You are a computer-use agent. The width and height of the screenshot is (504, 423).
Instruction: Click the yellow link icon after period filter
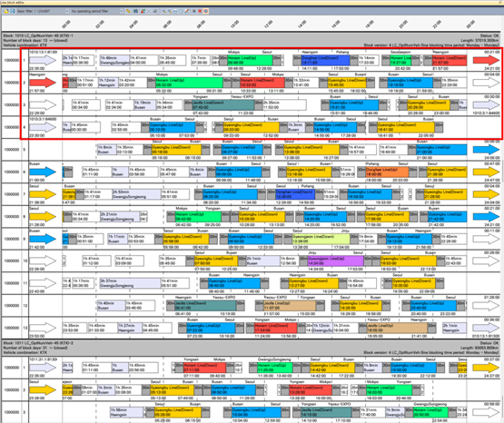pos(128,11)
